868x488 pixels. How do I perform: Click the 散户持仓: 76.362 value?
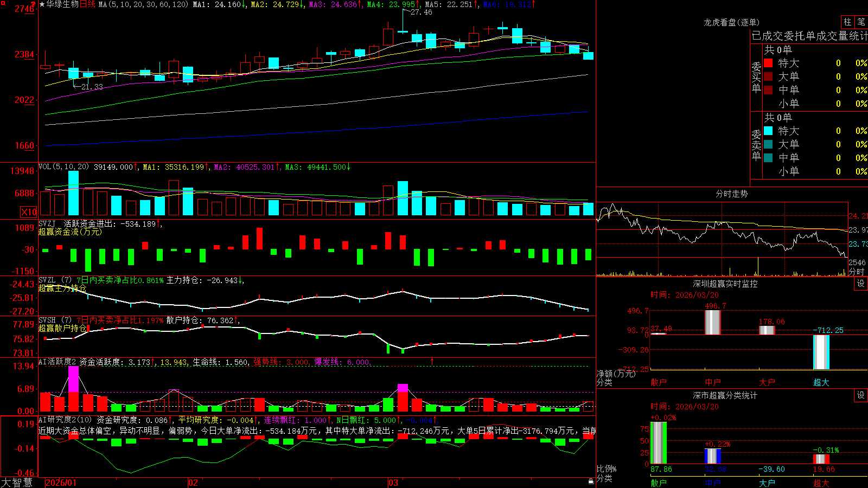[x=200, y=320]
